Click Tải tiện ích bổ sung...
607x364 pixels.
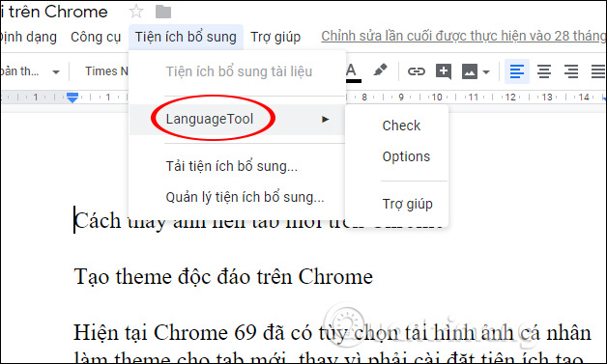pyautogui.click(x=232, y=166)
